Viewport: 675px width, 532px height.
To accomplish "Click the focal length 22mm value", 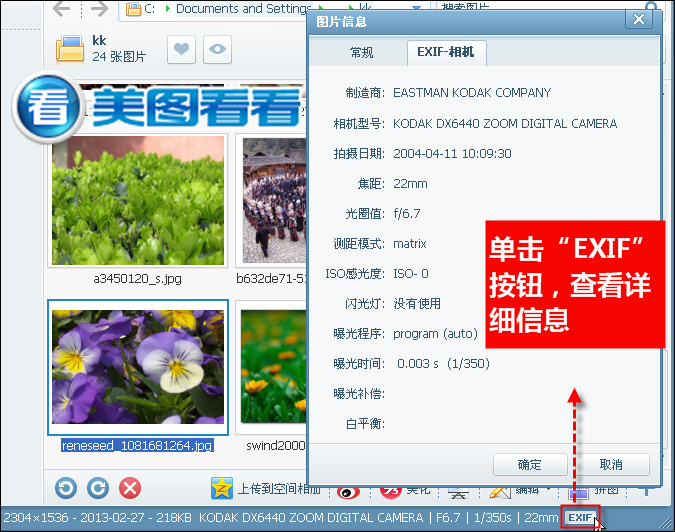I will 410,184.
